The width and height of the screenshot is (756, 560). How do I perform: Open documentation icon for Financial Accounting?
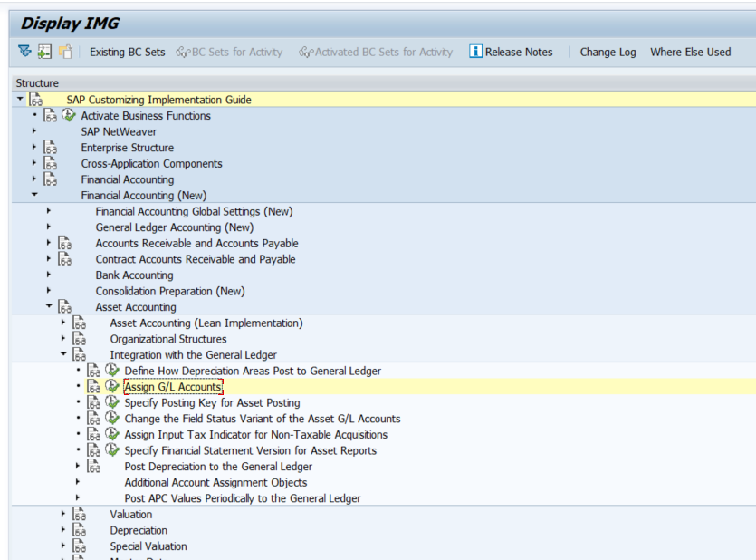(50, 179)
